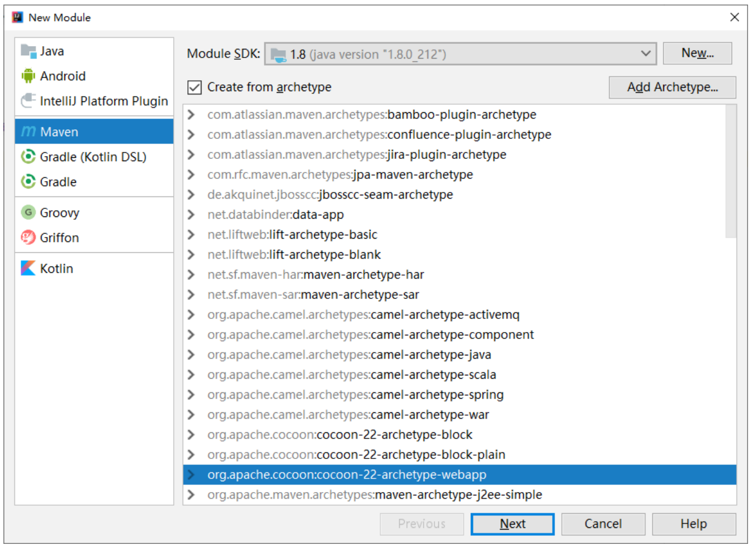This screenshot has width=756, height=549.
Task: Click the Groovy green icon
Action: coord(28,212)
